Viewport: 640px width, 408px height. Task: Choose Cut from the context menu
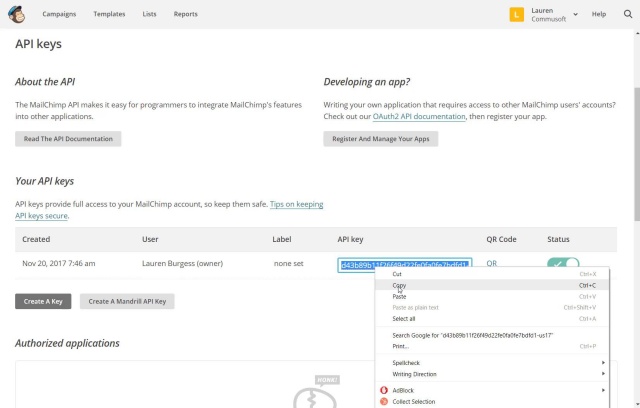coord(492,274)
